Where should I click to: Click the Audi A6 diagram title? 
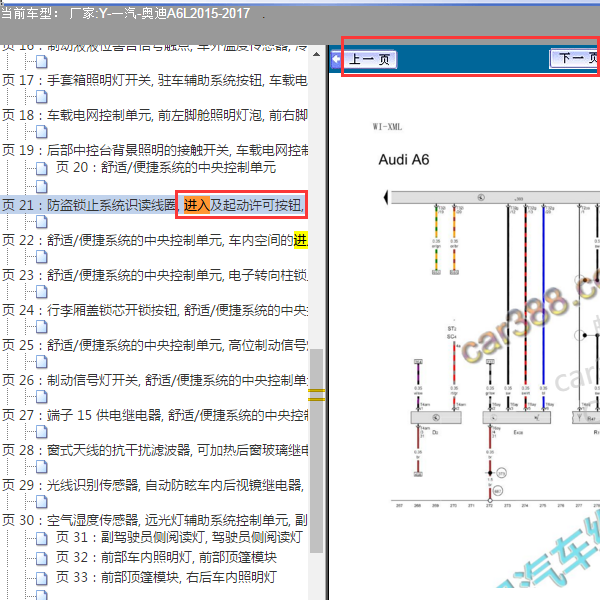coord(404,160)
